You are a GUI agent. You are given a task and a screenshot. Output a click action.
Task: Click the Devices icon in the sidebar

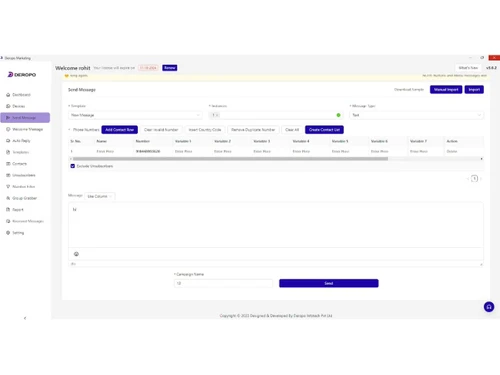[x=8, y=106]
